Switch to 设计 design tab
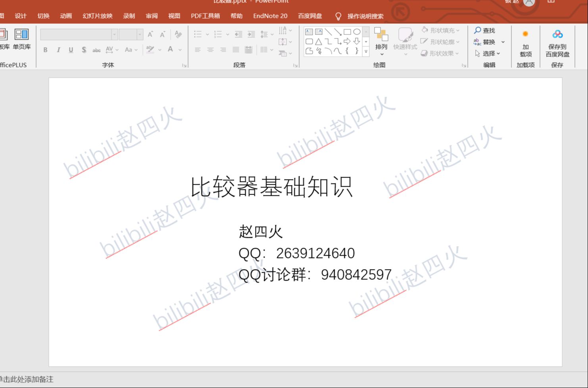 [21, 16]
